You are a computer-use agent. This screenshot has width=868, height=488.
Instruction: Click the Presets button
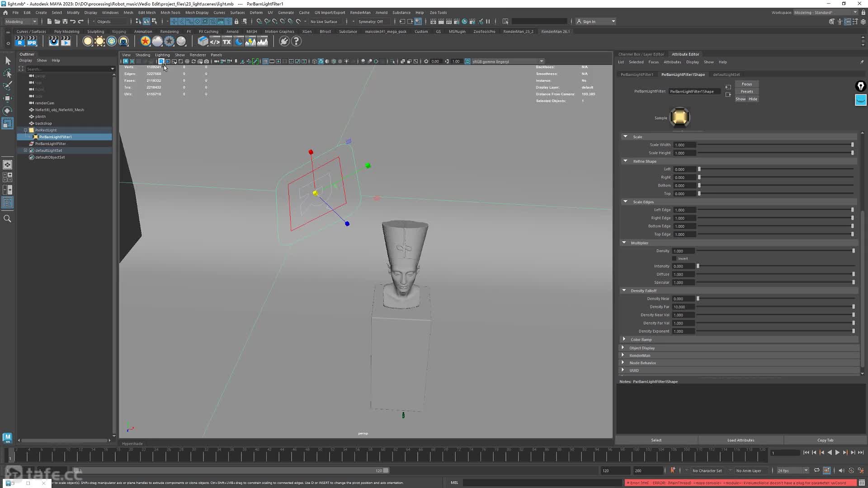pyautogui.click(x=747, y=92)
